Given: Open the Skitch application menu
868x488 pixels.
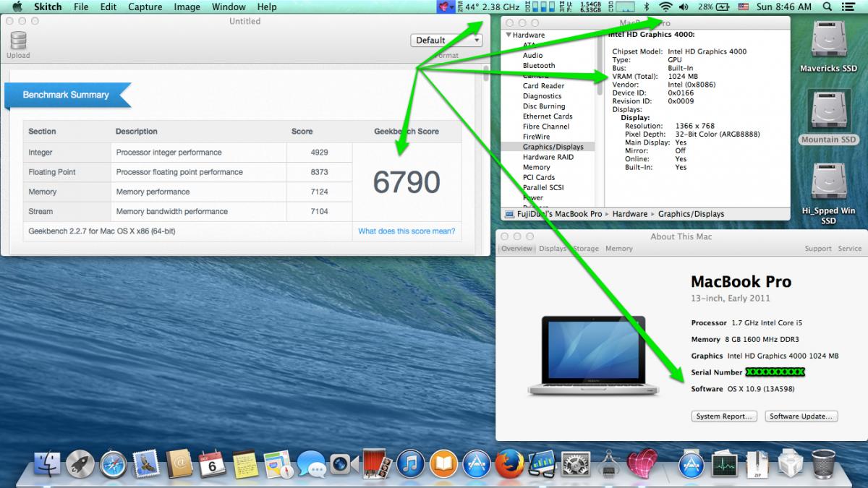Looking at the screenshot, I should pyautogui.click(x=47, y=7).
